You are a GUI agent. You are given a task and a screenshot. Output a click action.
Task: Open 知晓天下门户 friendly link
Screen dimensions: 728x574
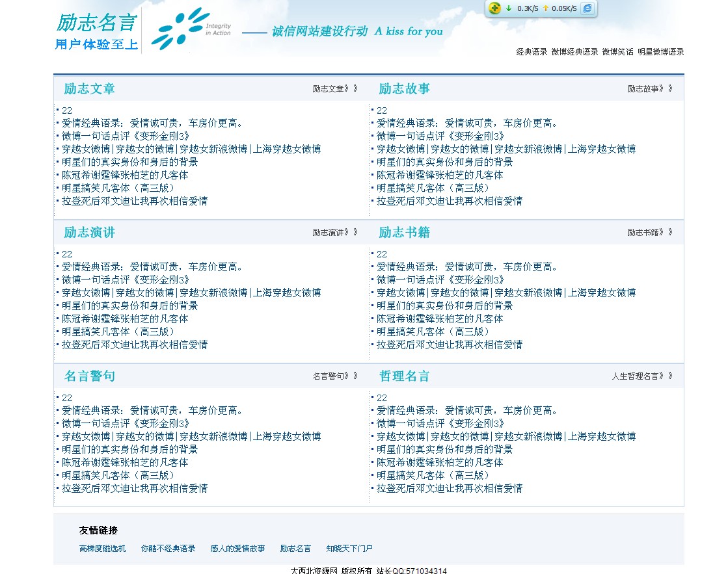(349, 549)
